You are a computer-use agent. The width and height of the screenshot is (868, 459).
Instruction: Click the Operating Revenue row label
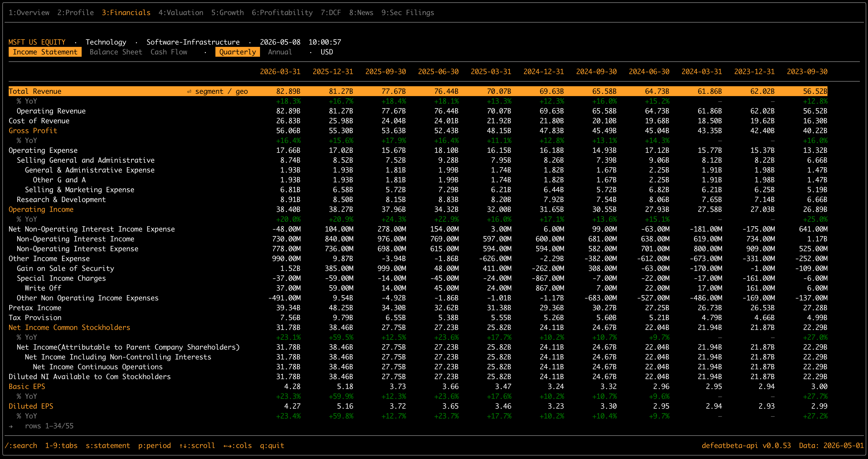(51, 111)
